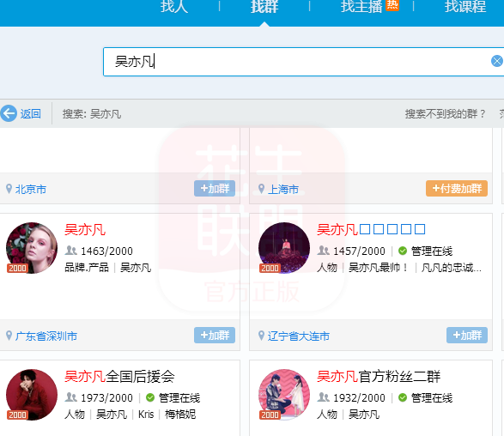Go back via the 返回 link
The width and height of the screenshot is (504, 436).
click(x=31, y=114)
